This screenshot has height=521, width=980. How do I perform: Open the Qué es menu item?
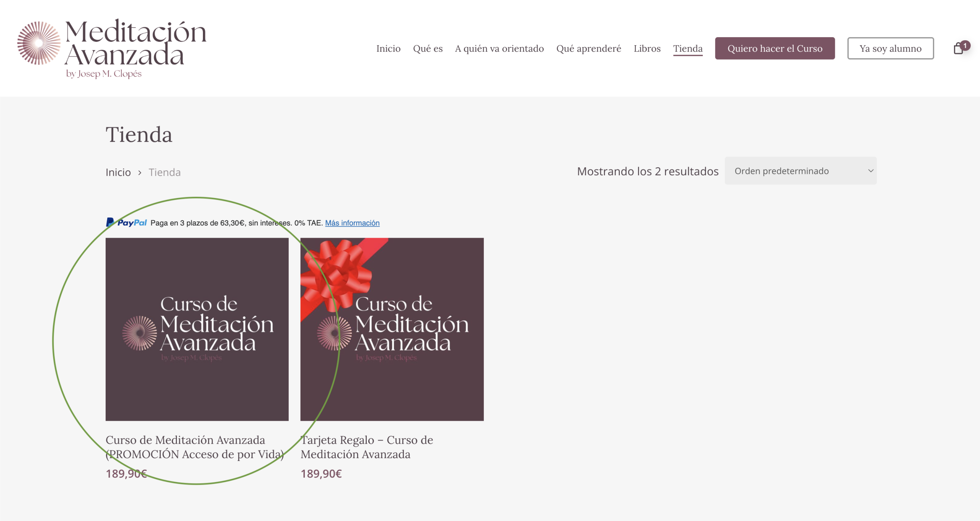tap(428, 49)
